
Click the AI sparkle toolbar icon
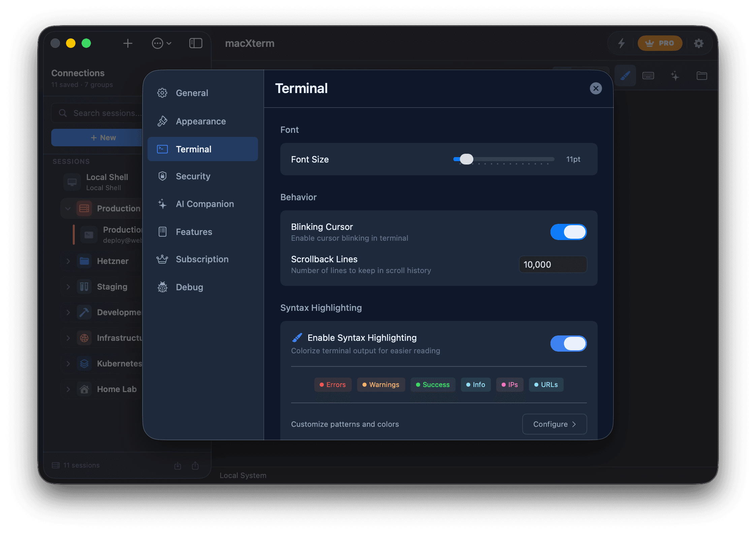tap(675, 76)
